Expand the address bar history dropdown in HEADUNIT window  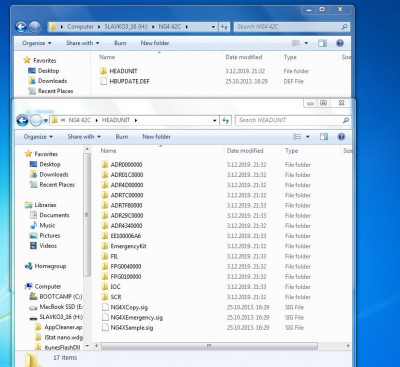(215, 120)
